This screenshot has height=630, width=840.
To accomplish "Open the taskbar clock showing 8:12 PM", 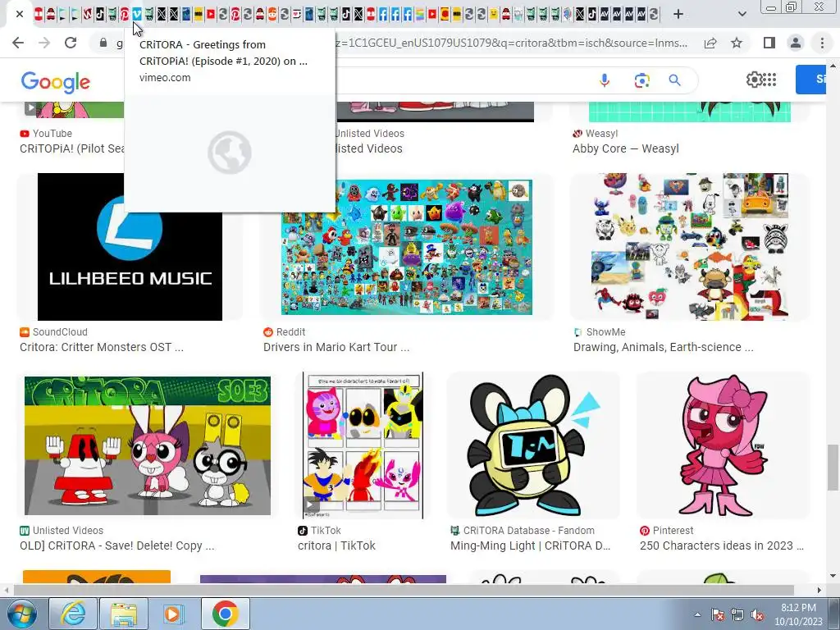I will 798,614.
